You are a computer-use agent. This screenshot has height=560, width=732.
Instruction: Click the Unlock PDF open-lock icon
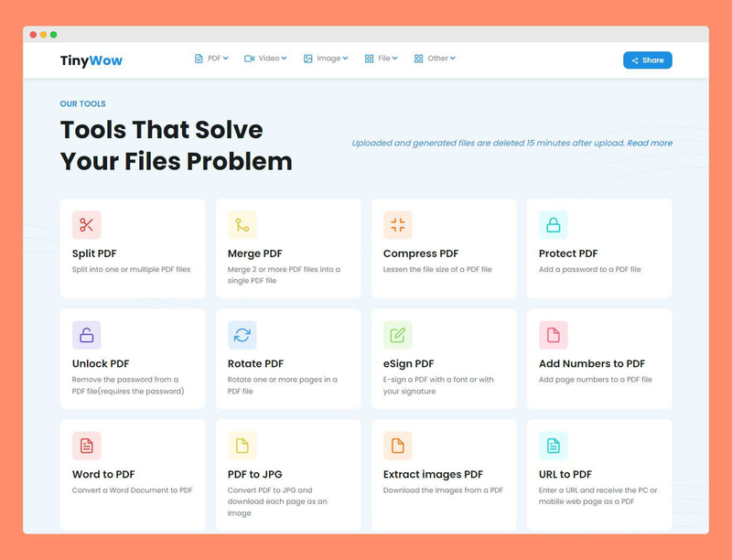(87, 335)
